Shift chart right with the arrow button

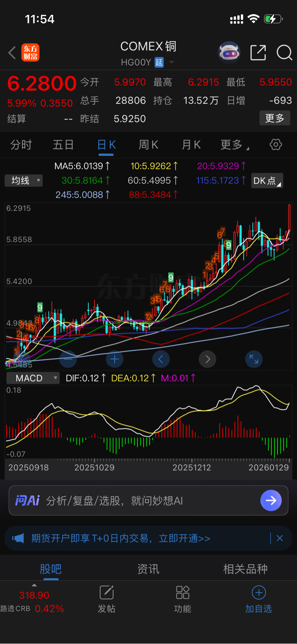[208, 359]
